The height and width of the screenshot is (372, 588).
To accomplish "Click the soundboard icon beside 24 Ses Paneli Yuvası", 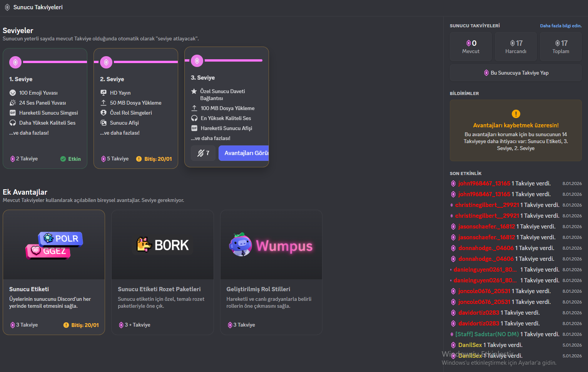I will point(13,103).
